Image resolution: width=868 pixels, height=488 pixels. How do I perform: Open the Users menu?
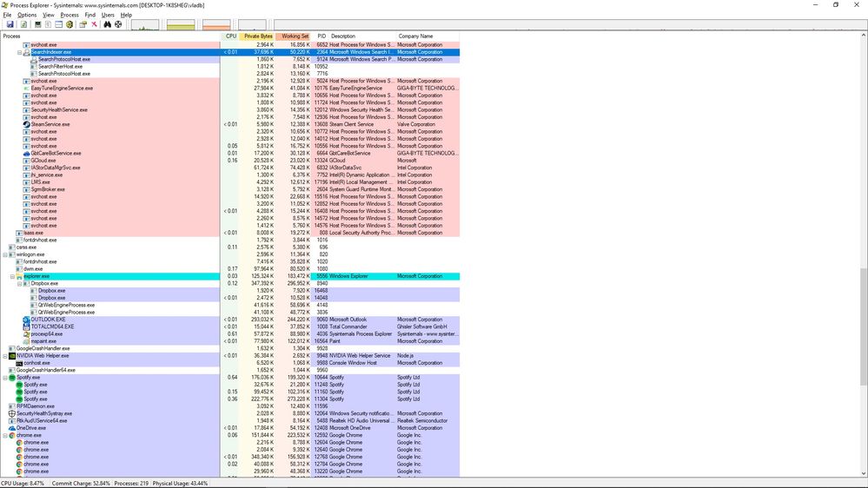(108, 15)
